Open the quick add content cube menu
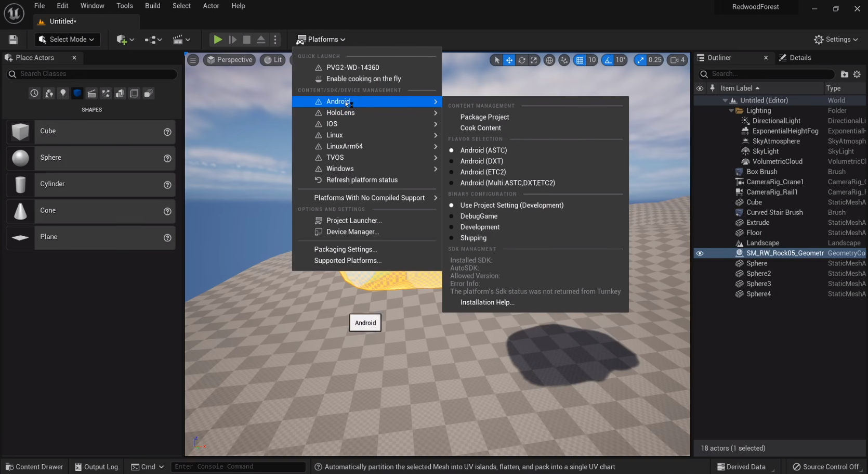Screen dimensions: 868x474 tap(125, 40)
